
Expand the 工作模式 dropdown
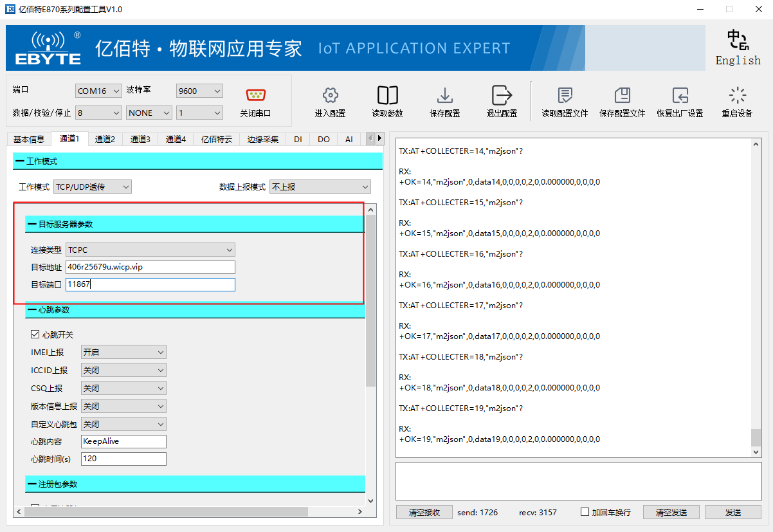[92, 187]
